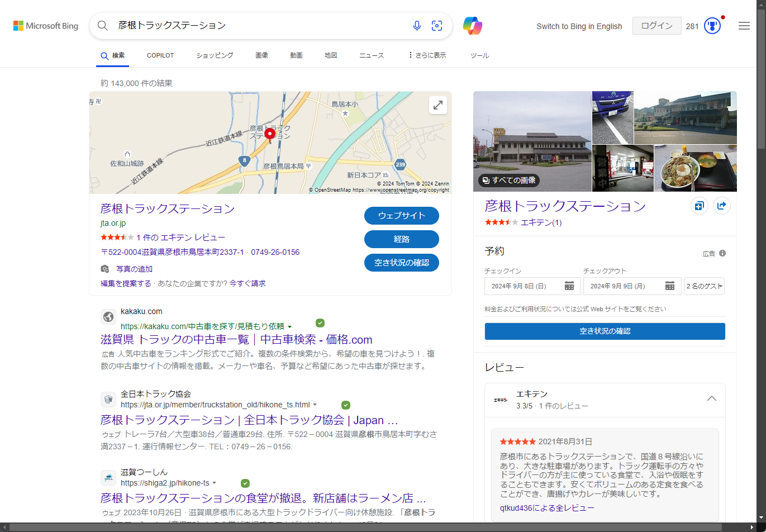
Task: Click the horizontal scrollbar at bottom
Action: pos(366,528)
